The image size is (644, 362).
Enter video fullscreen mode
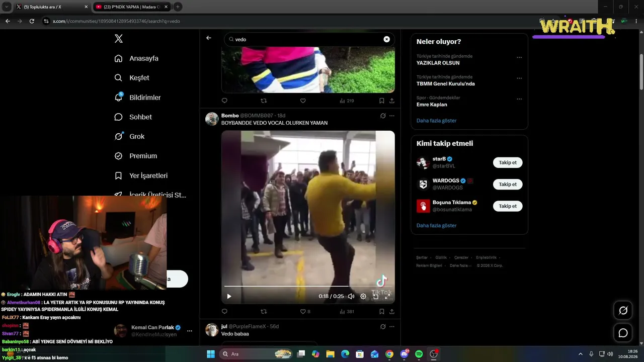pos(387,297)
